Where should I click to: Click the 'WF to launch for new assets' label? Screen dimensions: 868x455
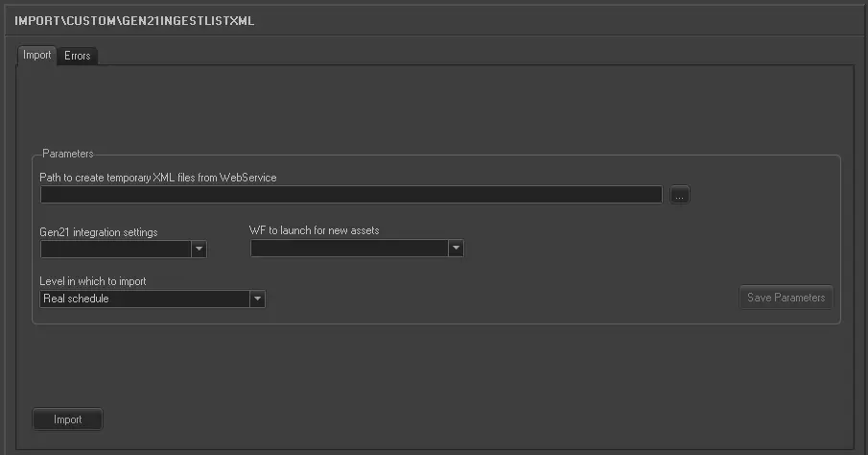click(320, 231)
